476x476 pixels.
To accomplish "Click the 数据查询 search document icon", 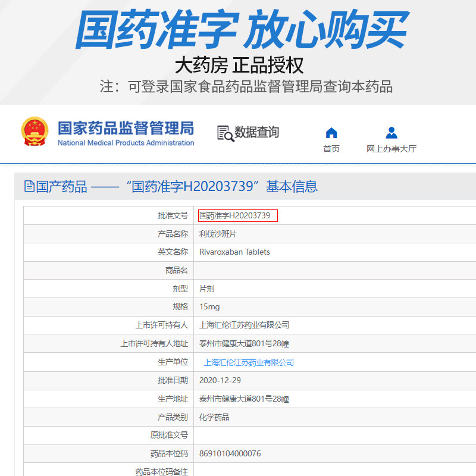I will coord(226,133).
